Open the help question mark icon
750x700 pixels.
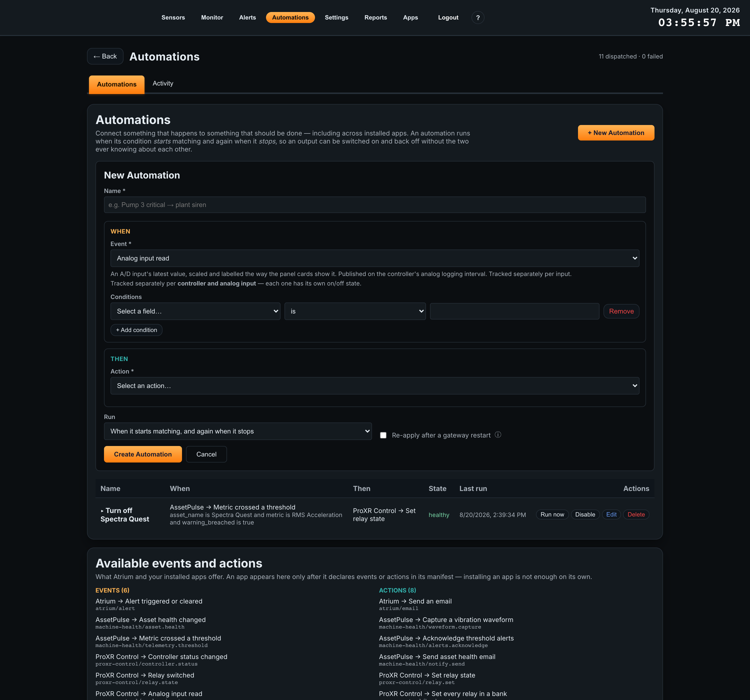(477, 17)
